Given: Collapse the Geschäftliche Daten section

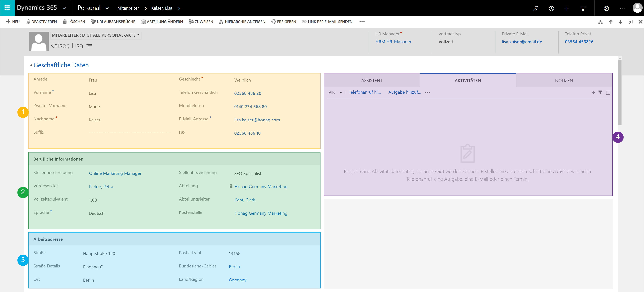Looking at the screenshot, I should coord(31,65).
